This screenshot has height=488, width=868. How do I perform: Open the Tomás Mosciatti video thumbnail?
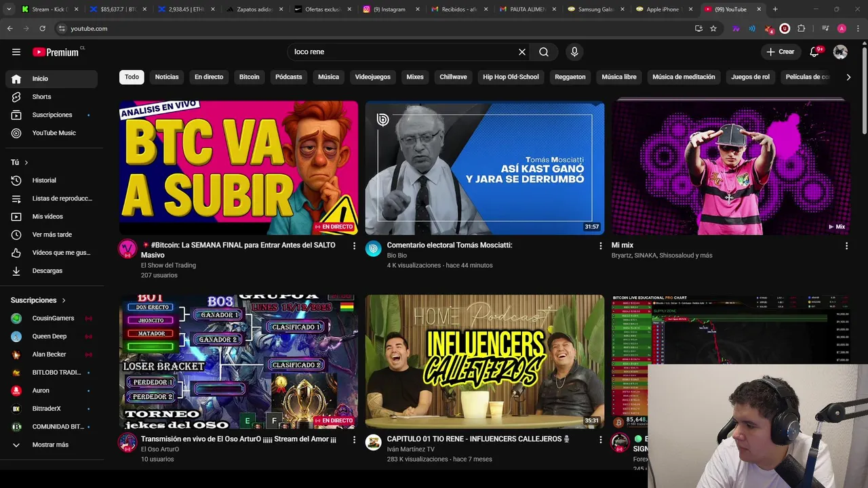pyautogui.click(x=485, y=167)
